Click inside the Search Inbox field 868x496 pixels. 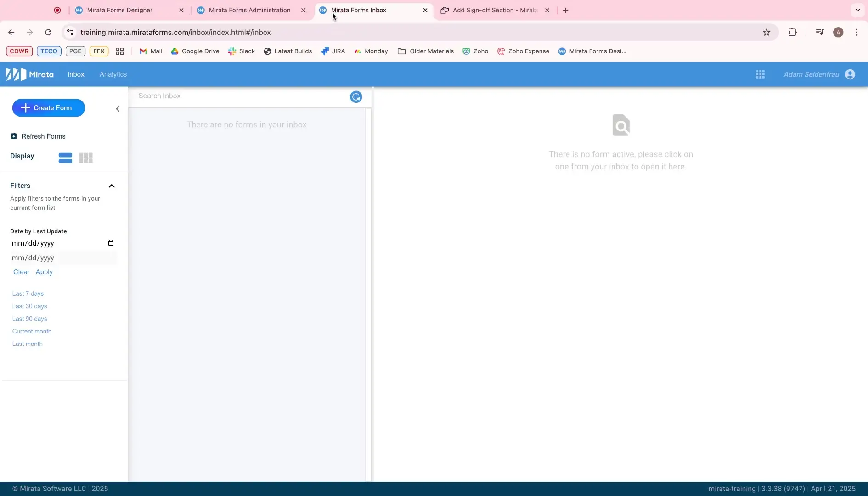[x=207, y=96]
